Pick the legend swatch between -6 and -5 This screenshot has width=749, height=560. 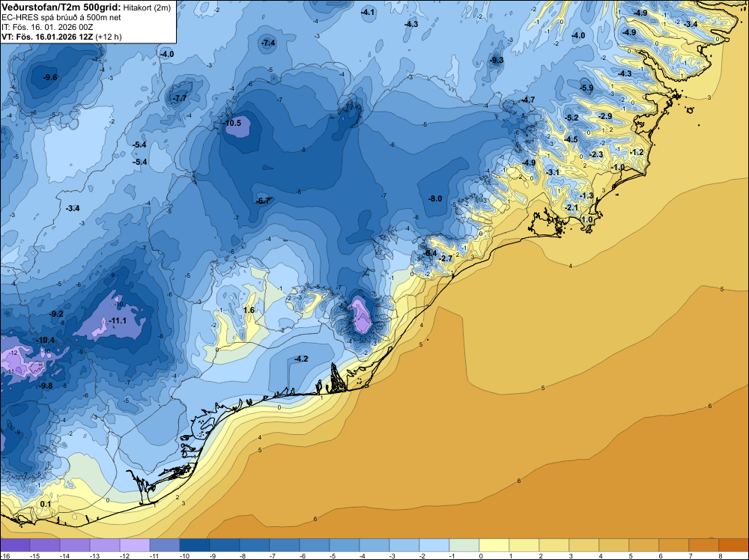315,545
